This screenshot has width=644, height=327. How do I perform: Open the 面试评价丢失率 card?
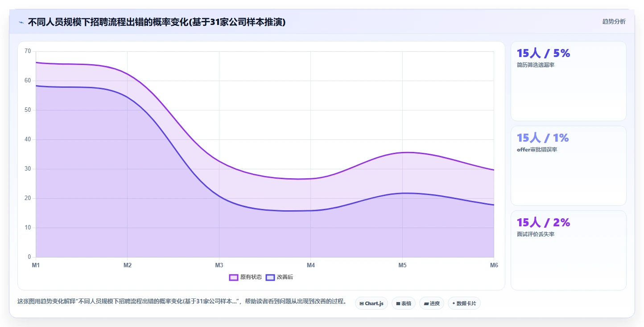coord(568,250)
